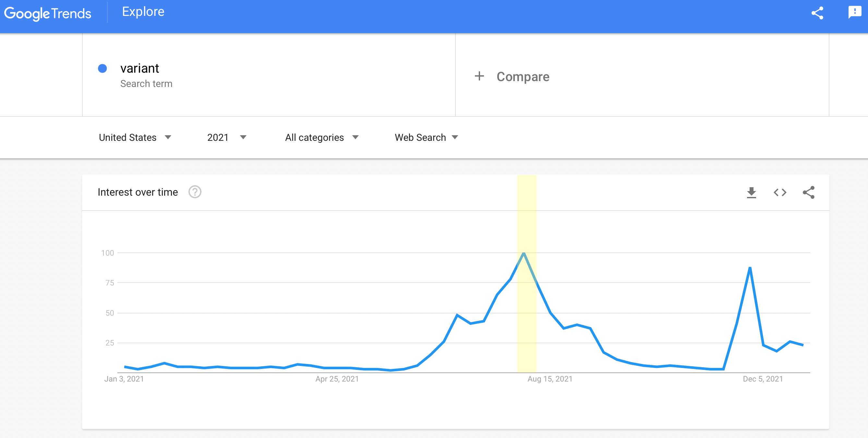Open the embed code icon
The width and height of the screenshot is (868, 438).
(780, 192)
